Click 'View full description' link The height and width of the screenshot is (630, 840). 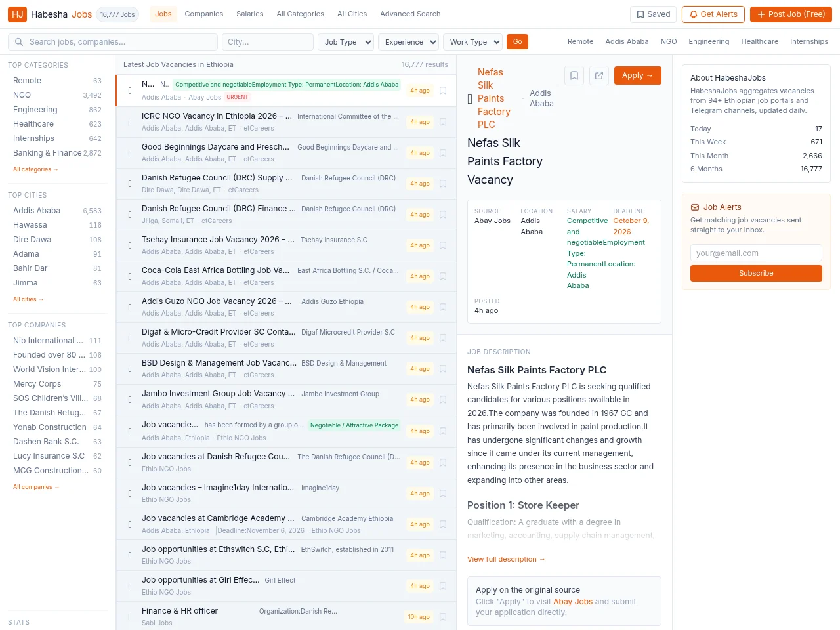click(x=506, y=559)
